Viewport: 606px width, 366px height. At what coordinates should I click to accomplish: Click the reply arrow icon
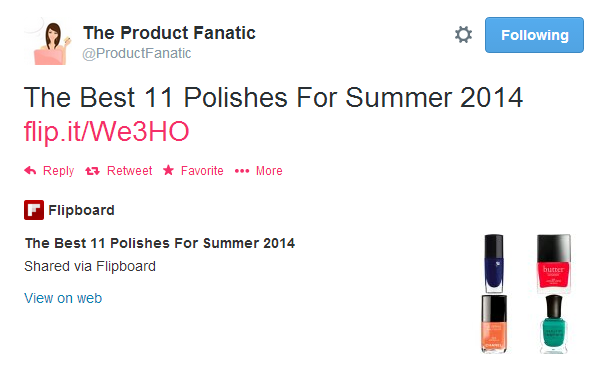[30, 170]
